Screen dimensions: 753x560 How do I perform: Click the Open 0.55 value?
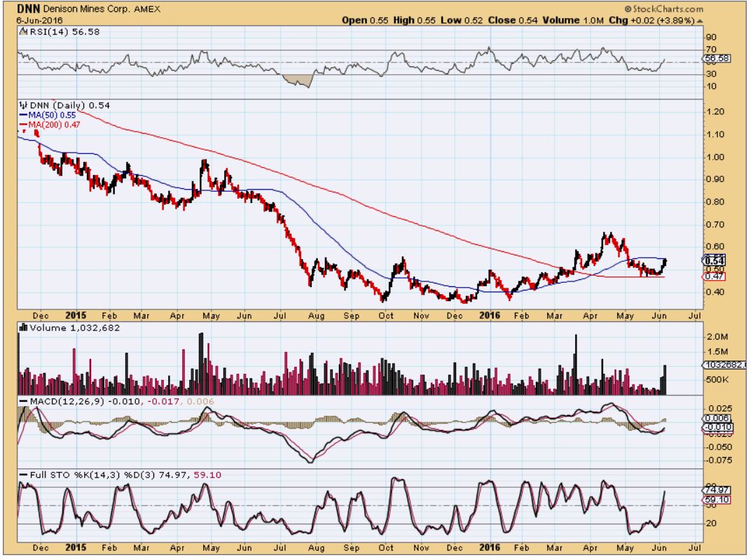coord(365,20)
